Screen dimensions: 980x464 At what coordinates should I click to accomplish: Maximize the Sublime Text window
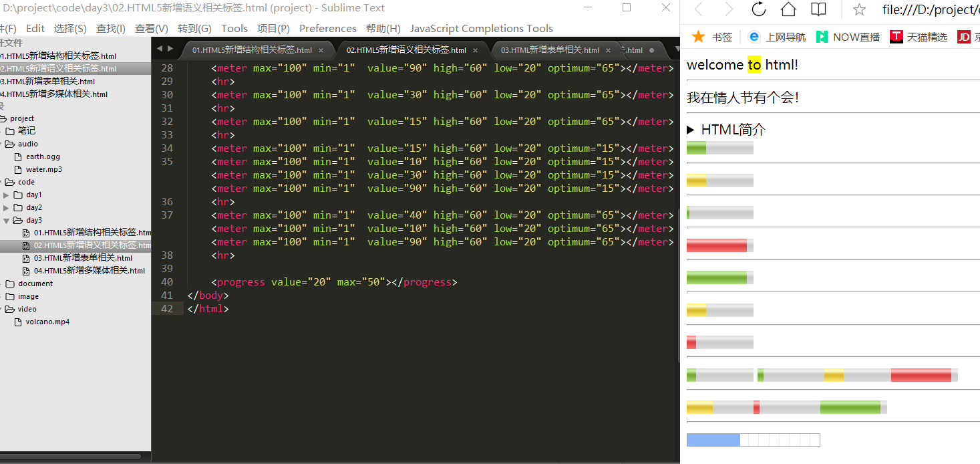[x=627, y=7]
